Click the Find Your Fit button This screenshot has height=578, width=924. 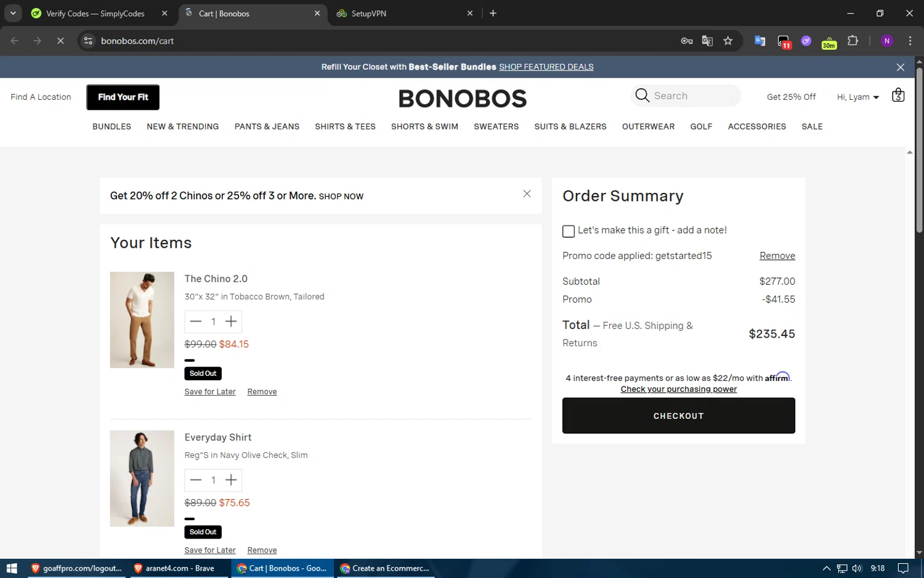click(123, 97)
